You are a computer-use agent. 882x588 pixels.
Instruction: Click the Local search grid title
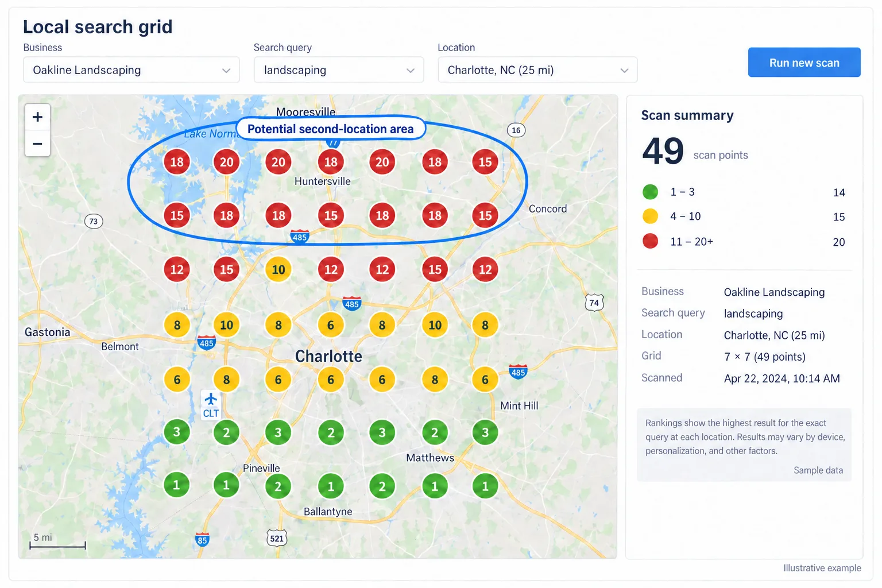(x=98, y=27)
